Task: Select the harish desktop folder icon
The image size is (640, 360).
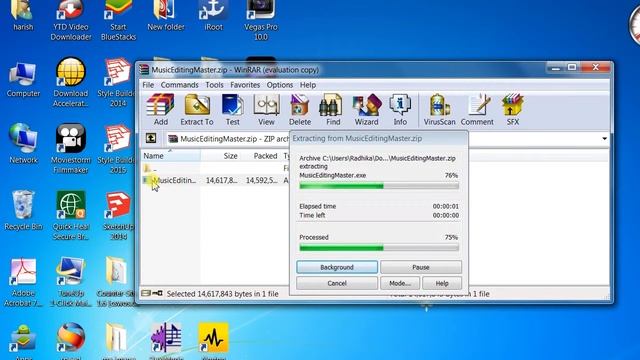Action: [x=23, y=16]
